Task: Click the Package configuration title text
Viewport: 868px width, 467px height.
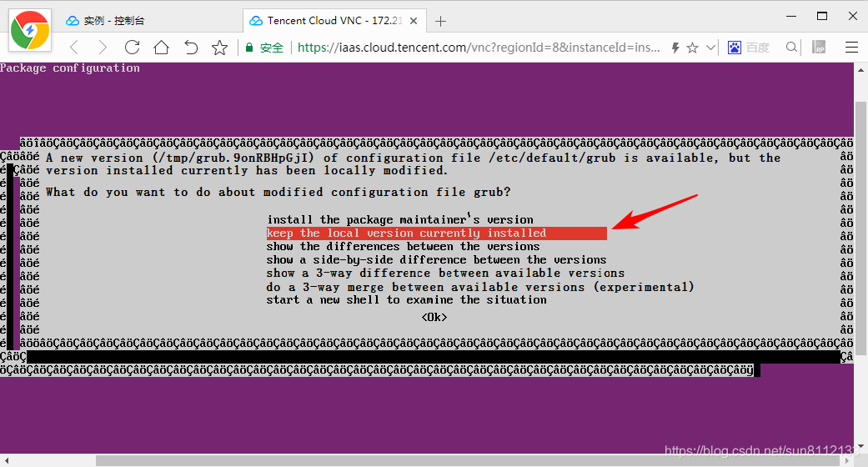Action: click(x=70, y=68)
